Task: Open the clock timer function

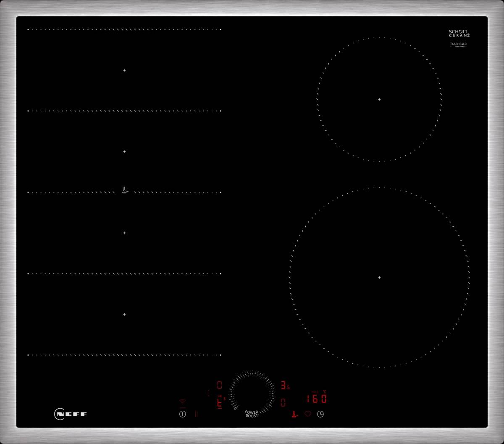Action: pyautogui.click(x=320, y=414)
